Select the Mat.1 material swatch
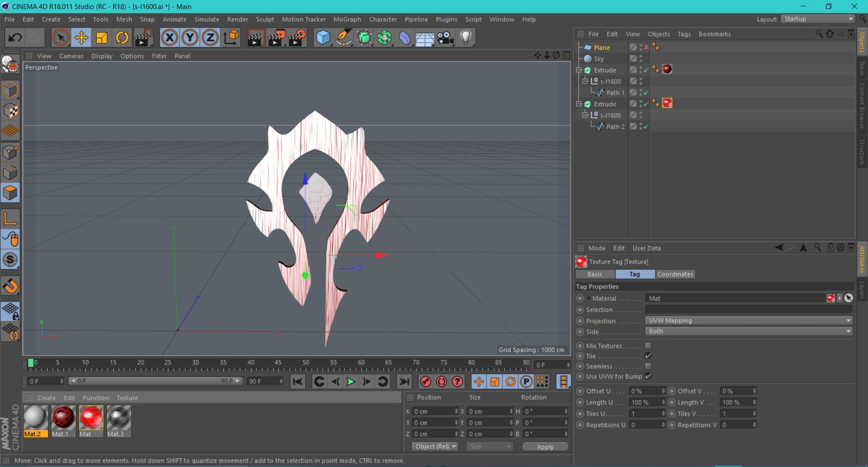Image resolution: width=868 pixels, height=467 pixels. (x=63, y=417)
